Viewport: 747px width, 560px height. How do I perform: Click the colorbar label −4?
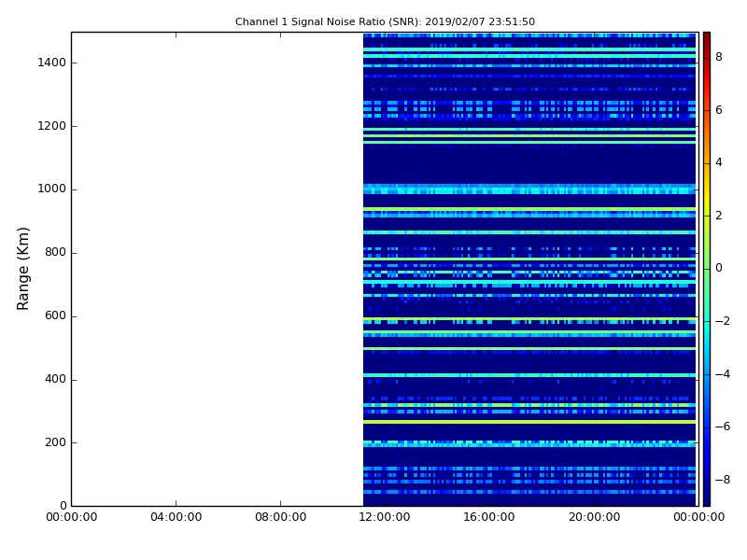click(723, 374)
